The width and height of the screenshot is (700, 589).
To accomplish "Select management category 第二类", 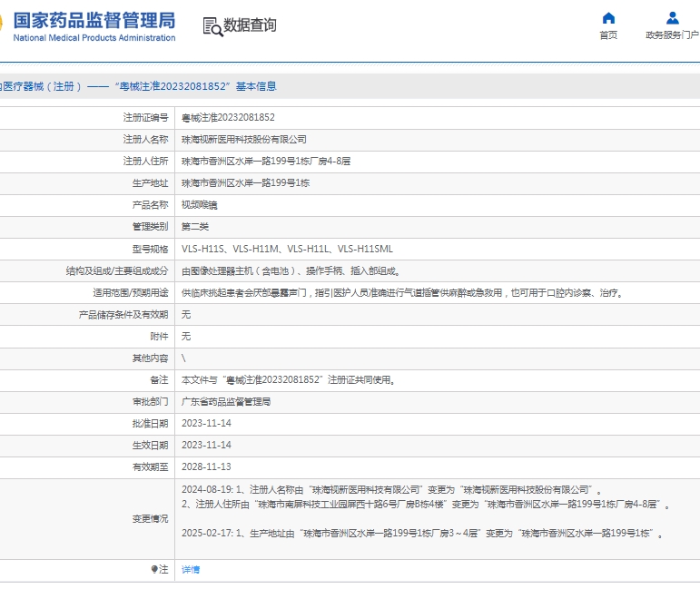I will coord(195,227).
